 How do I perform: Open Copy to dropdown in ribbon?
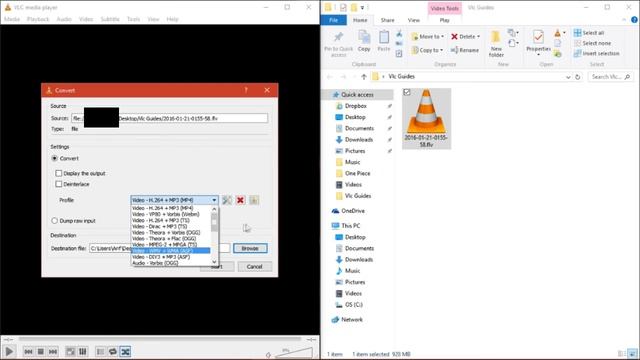[x=427, y=50]
